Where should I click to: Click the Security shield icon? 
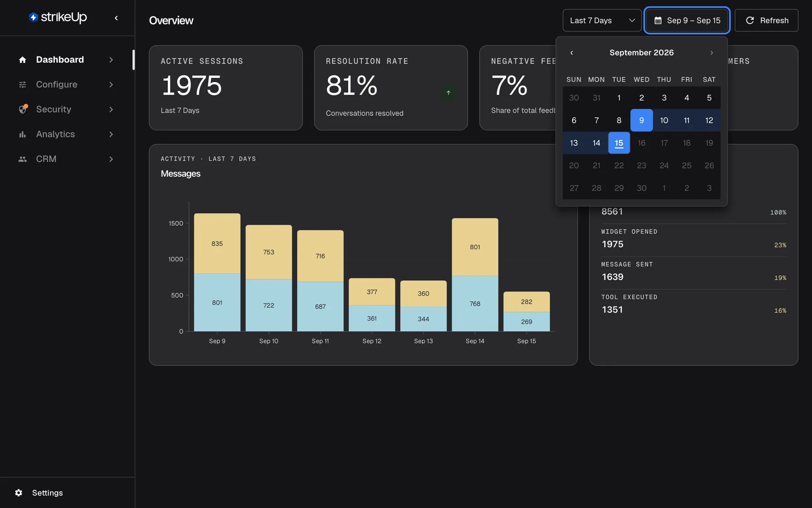click(x=23, y=109)
